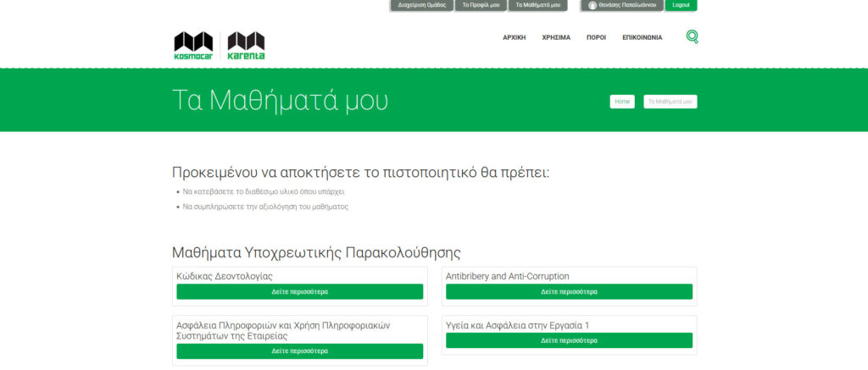The height and width of the screenshot is (370, 868).
Task: Click Δείτε περισσότερα under Ασφάλεια Πληροφοριών course
Action: pos(299,351)
